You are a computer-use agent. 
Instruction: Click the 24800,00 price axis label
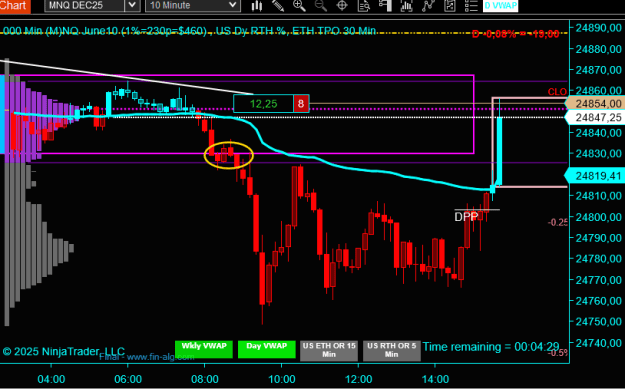[599, 217]
